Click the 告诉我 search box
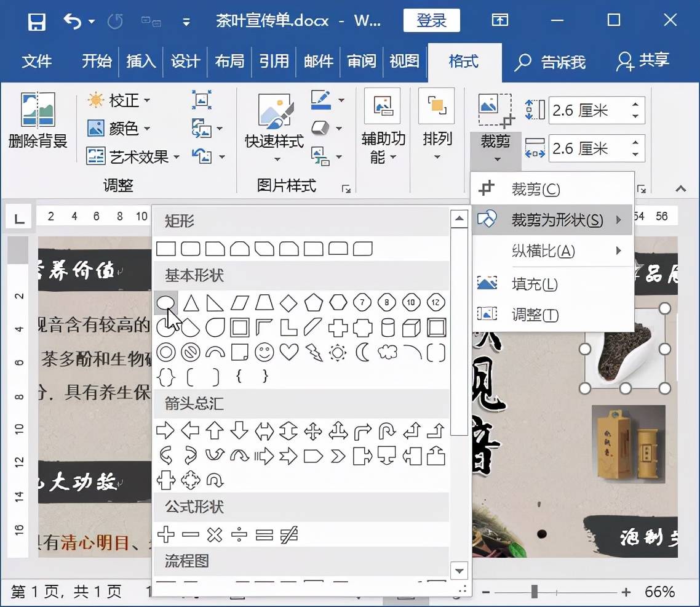This screenshot has height=607, width=700. (x=550, y=62)
